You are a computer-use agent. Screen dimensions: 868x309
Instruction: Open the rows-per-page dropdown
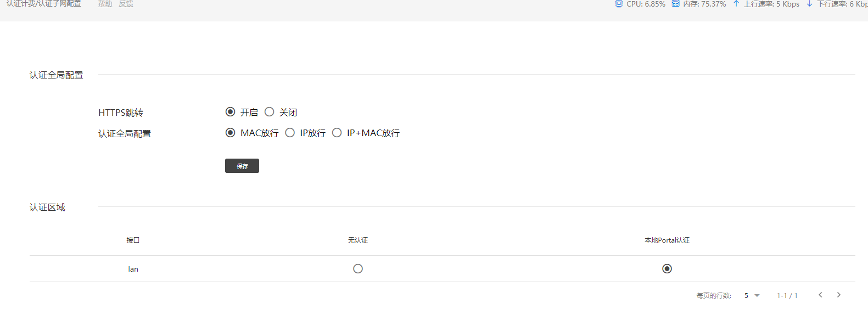click(752, 295)
